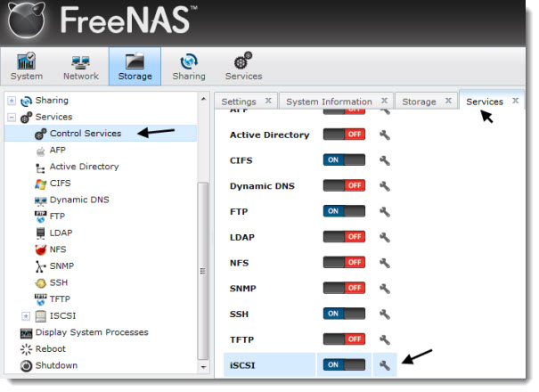
Task: Click the FreeNAS logo
Action: (103, 20)
